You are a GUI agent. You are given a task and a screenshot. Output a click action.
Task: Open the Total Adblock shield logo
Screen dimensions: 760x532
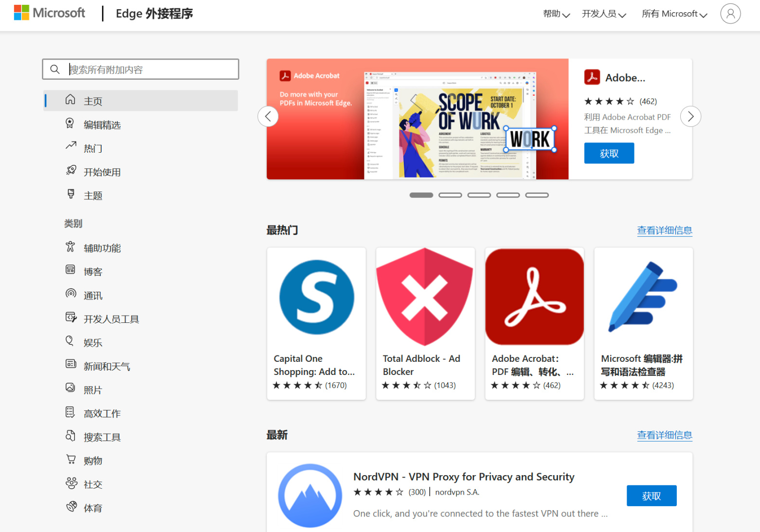pos(425,297)
